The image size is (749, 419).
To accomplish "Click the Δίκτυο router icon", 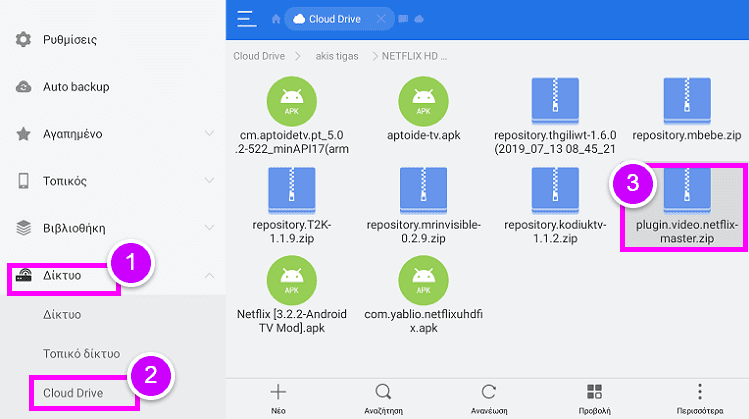I will 23,275.
